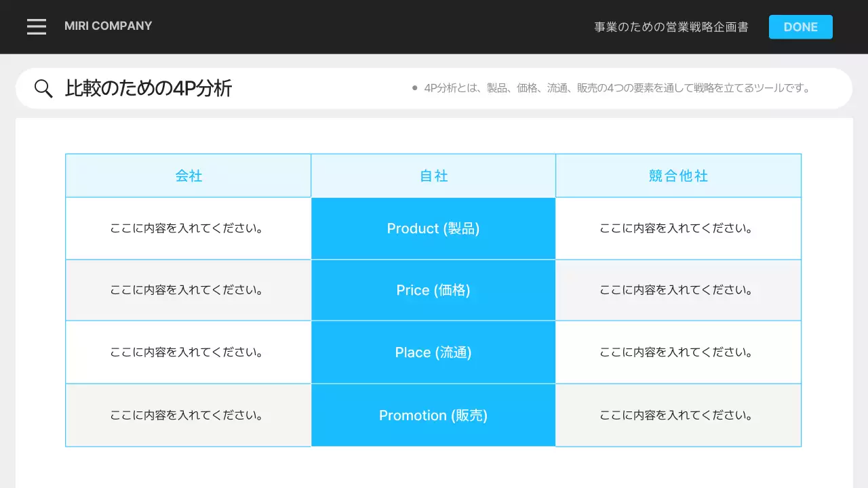868x488 pixels.
Task: Click the magnifying glass search icon
Action: [43, 89]
